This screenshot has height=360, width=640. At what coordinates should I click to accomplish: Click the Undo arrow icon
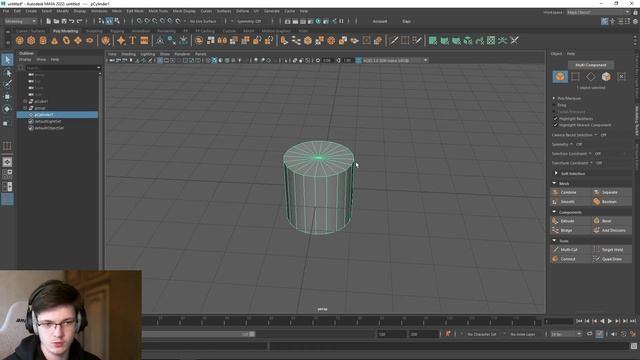point(71,21)
